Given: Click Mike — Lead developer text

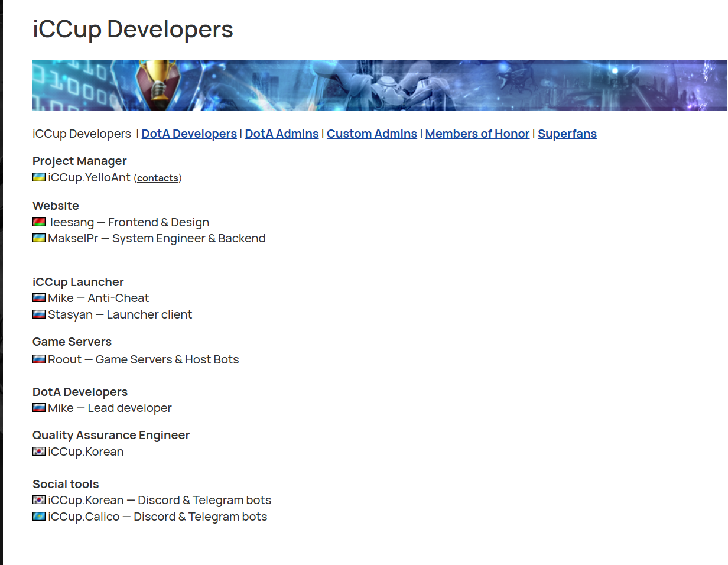Looking at the screenshot, I should [x=110, y=408].
